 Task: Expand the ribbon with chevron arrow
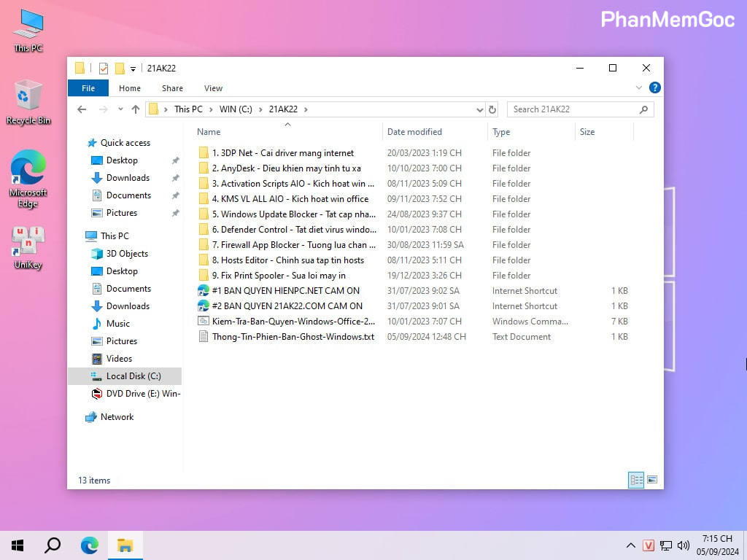pyautogui.click(x=639, y=87)
